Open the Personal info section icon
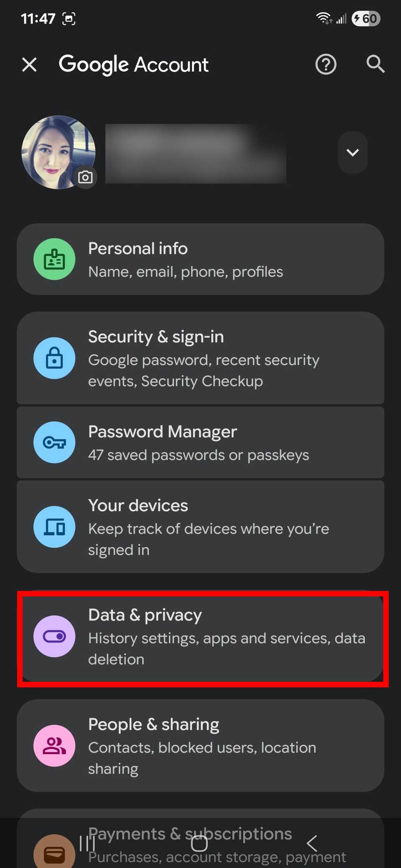The width and height of the screenshot is (401, 868). 54,259
